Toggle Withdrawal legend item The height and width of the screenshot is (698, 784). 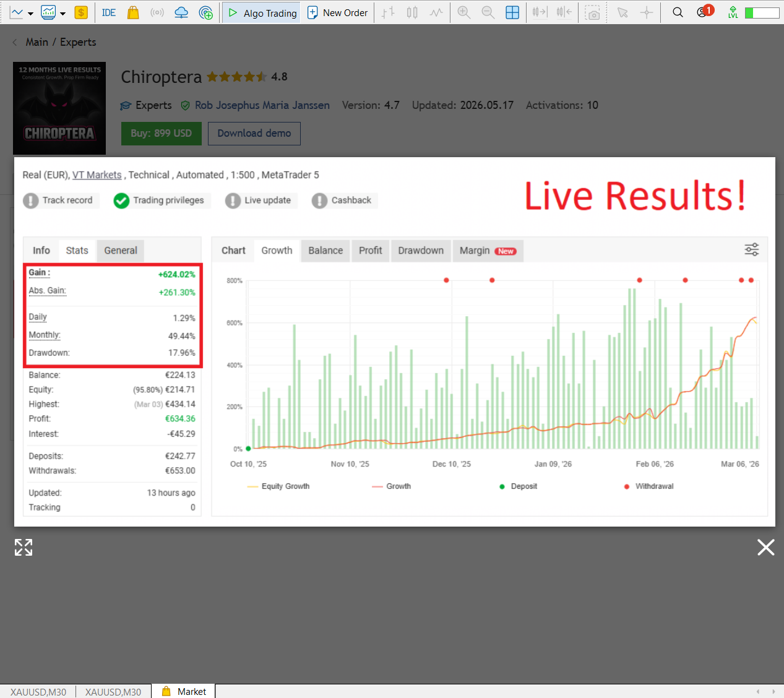(x=648, y=486)
